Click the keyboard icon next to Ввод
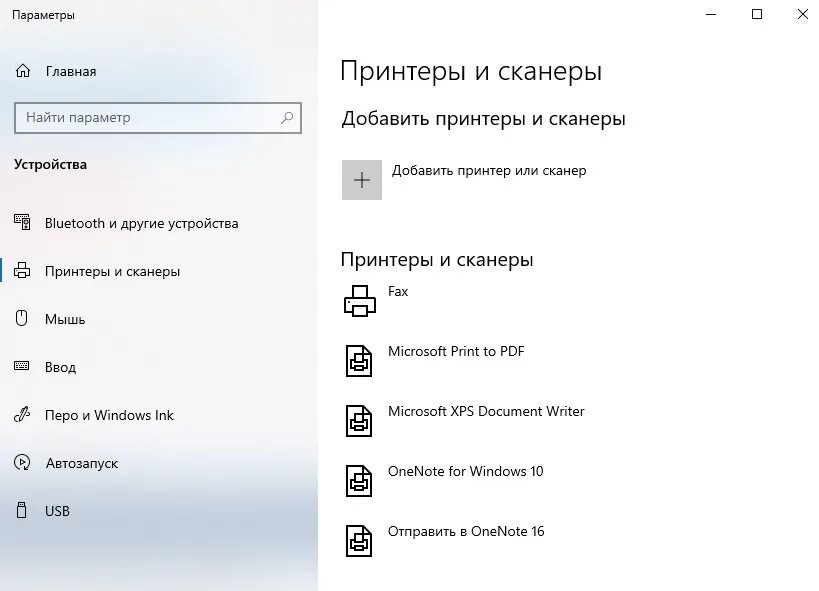This screenshot has width=819, height=591. click(21, 366)
